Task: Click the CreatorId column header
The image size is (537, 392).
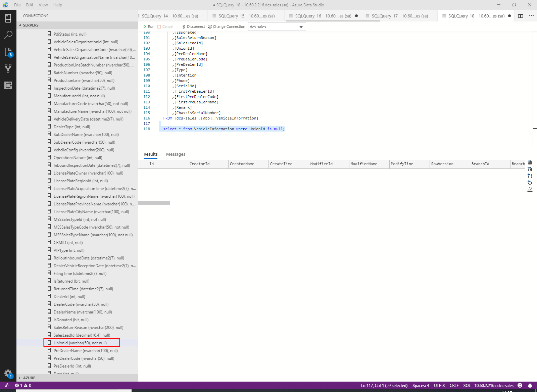Action: tap(208, 164)
